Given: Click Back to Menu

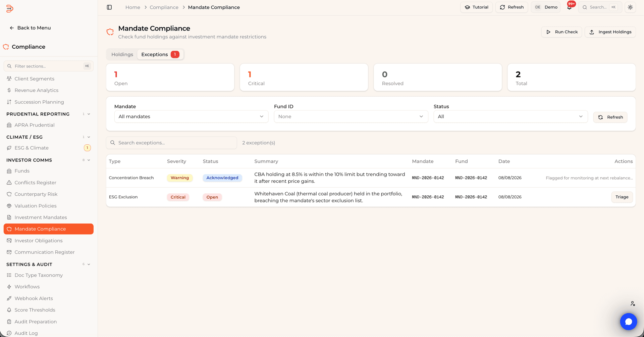Looking at the screenshot, I should click(30, 28).
